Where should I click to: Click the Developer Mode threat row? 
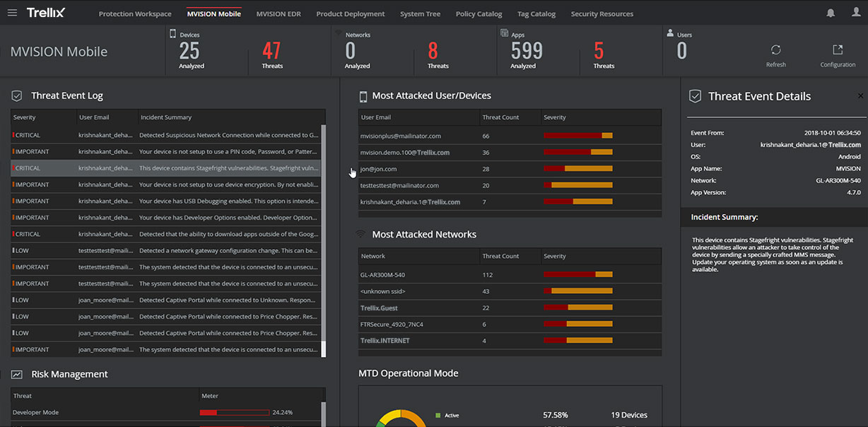pyautogui.click(x=165, y=412)
